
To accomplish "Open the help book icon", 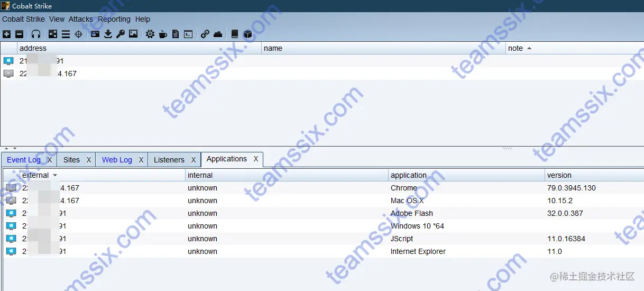I will point(235,34).
